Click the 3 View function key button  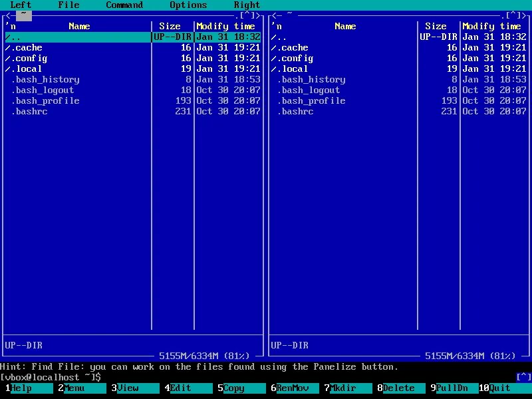click(136, 388)
